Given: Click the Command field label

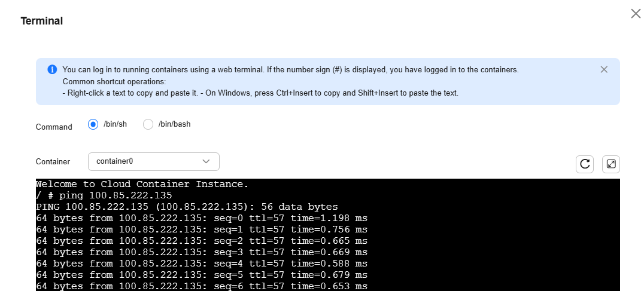Looking at the screenshot, I should coord(54,127).
